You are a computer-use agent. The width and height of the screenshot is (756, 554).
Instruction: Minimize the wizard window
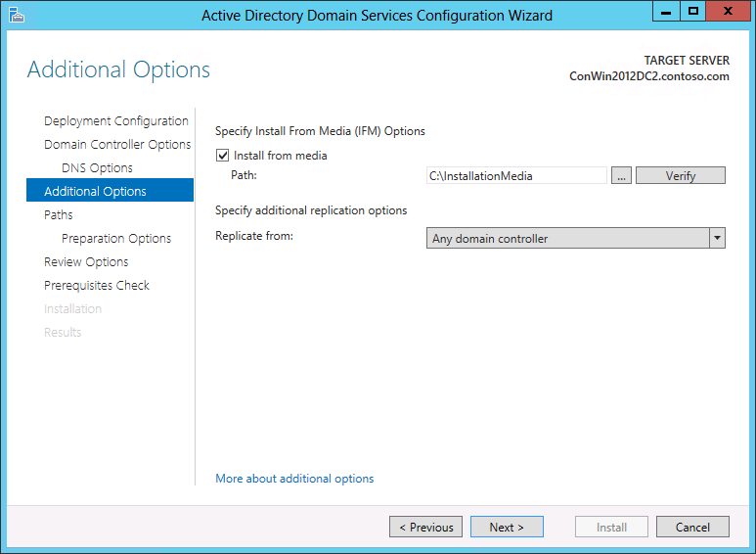coord(666,12)
